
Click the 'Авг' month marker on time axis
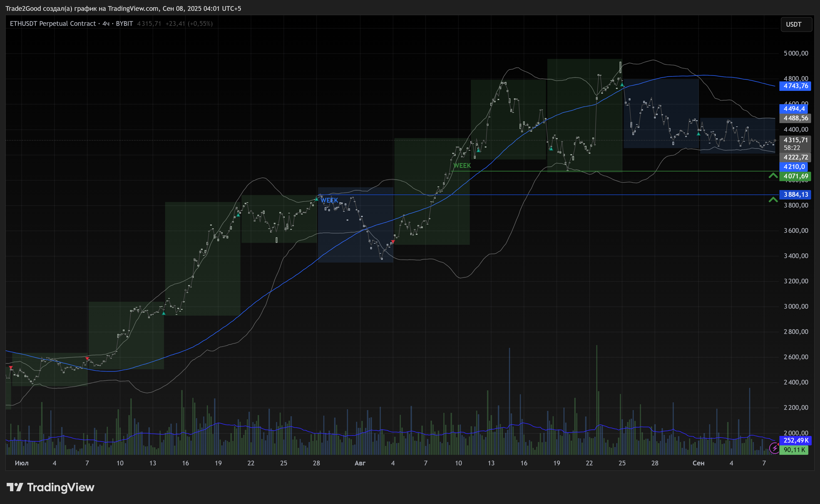click(x=360, y=463)
